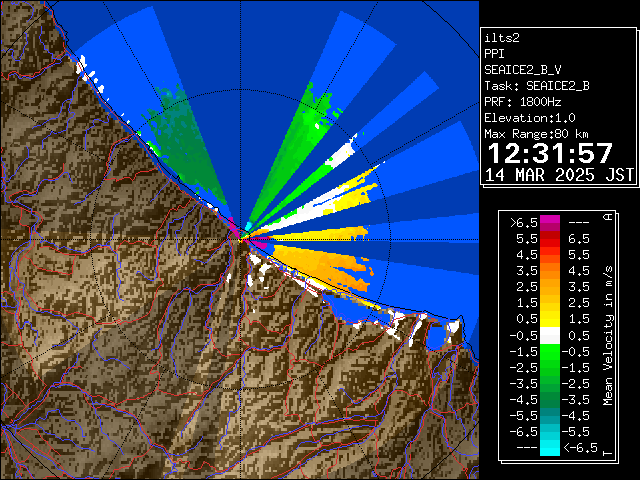Click the Mean Velocity in m/s label
The height and width of the screenshot is (480, 640).
608,335
